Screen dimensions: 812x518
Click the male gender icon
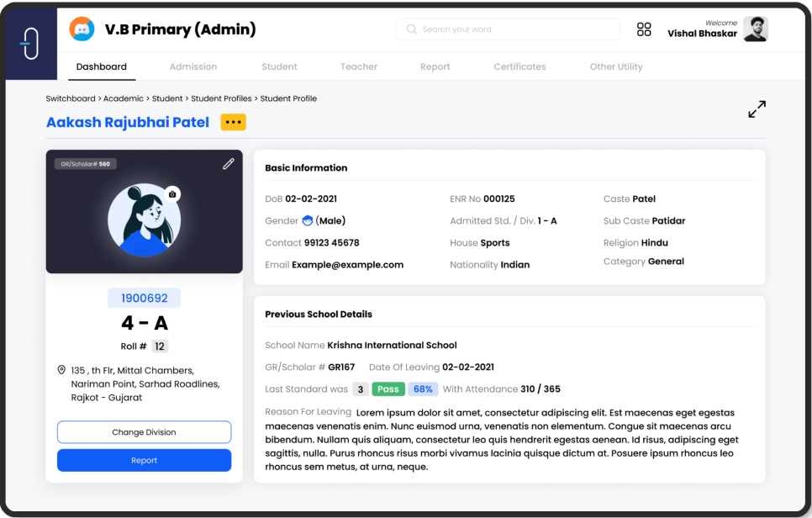[x=308, y=221]
